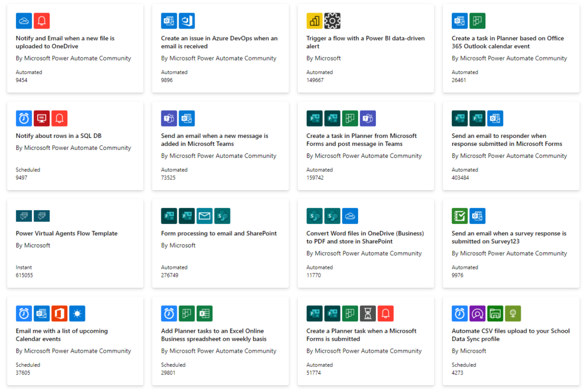Select the OneDrive icon on the file upload template
584x392 pixels.
coord(23,21)
